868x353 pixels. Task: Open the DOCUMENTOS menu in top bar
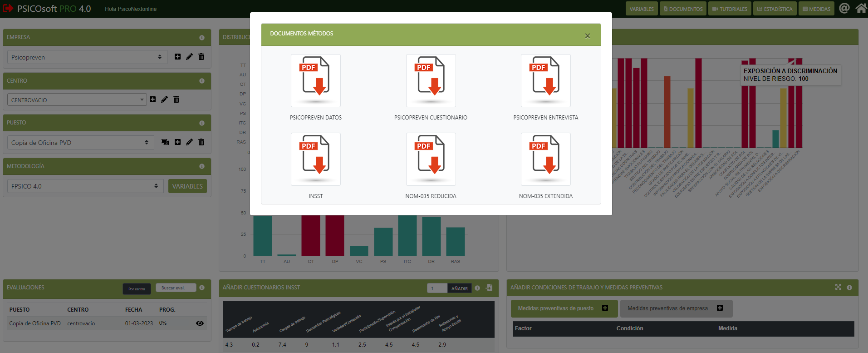pyautogui.click(x=683, y=9)
